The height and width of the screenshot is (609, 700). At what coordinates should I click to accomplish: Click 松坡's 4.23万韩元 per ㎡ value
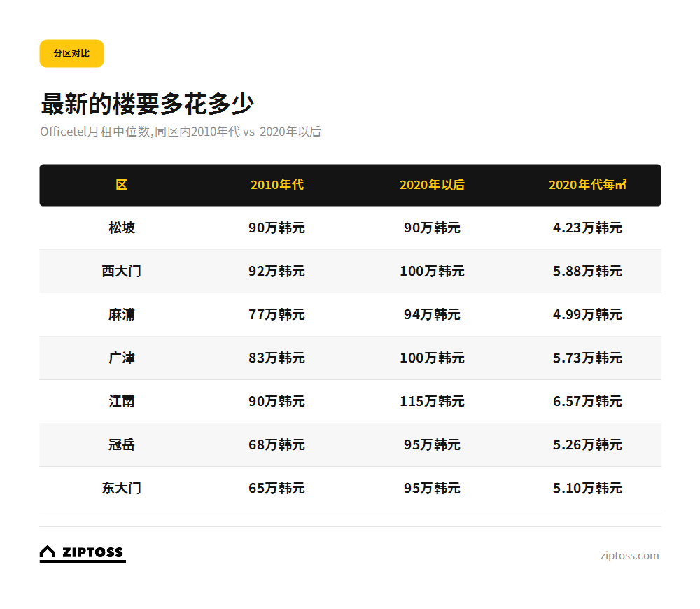(x=587, y=227)
